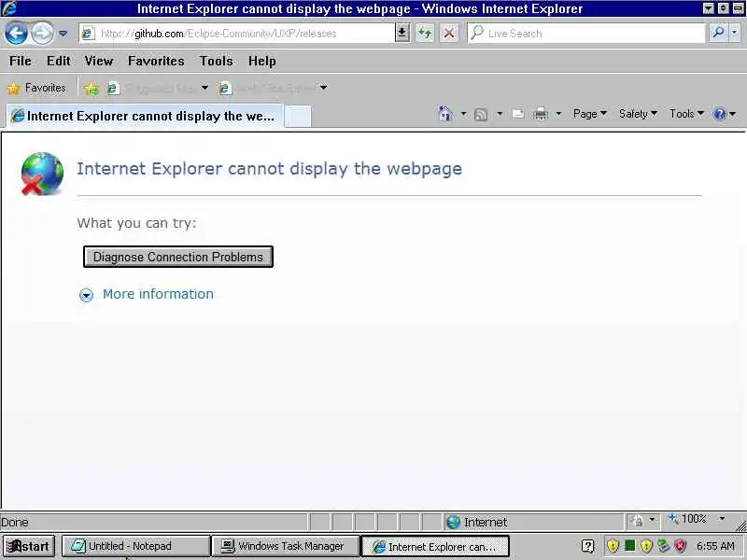747x560 pixels.
Task: Open the 100% zoom level control
Action: (x=693, y=519)
